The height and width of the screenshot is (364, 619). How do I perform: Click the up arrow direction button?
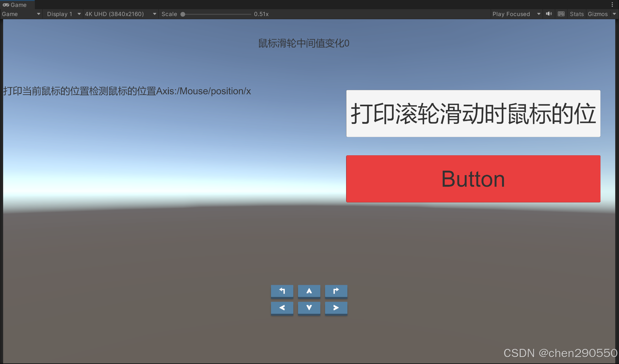pyautogui.click(x=309, y=291)
